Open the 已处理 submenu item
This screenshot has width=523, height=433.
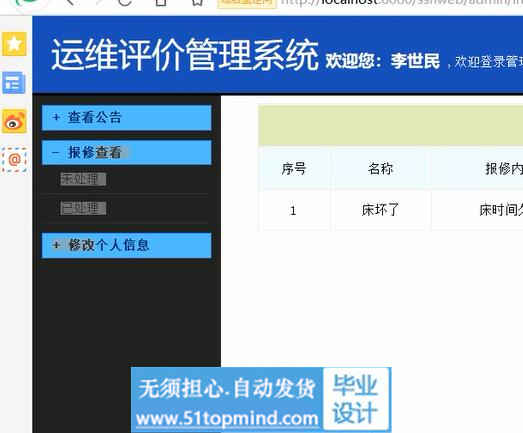[x=83, y=208]
